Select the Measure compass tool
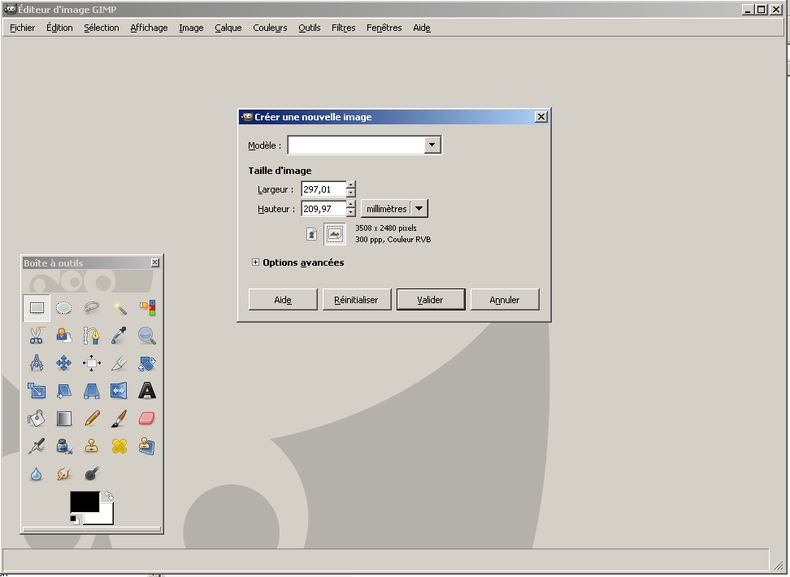790x577 pixels. point(37,363)
